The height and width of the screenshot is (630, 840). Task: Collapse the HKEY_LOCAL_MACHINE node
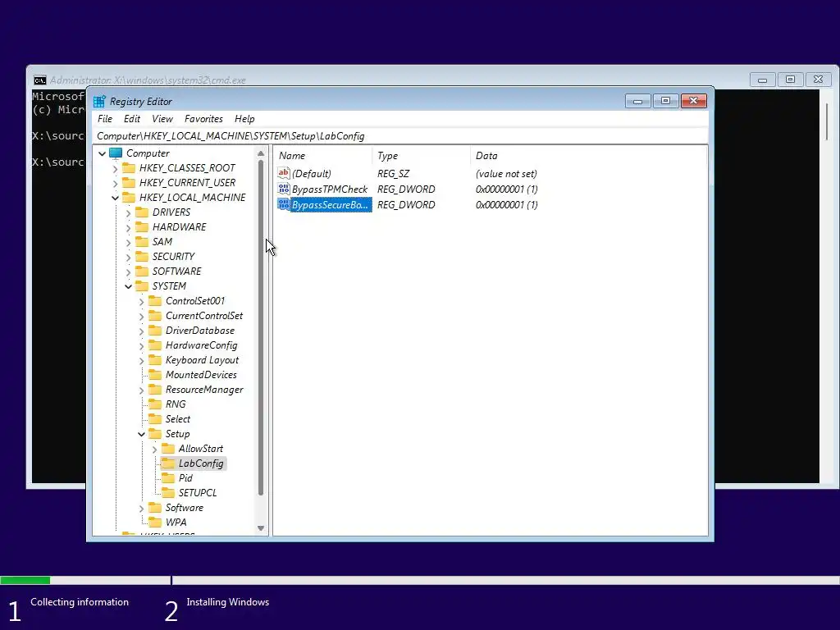point(115,199)
